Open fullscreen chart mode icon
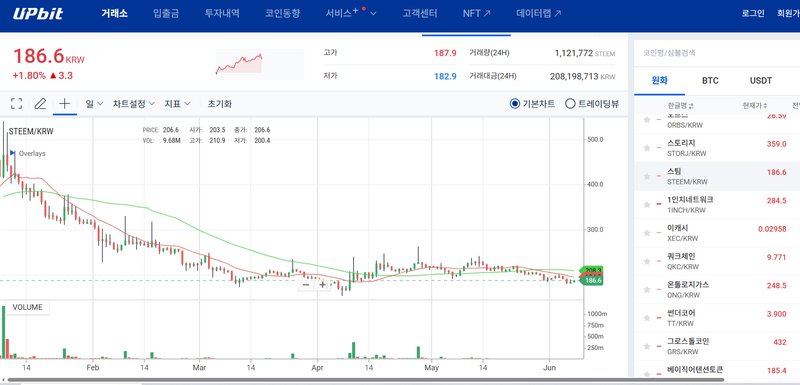Viewport: 800px width, 385px height. [16, 104]
